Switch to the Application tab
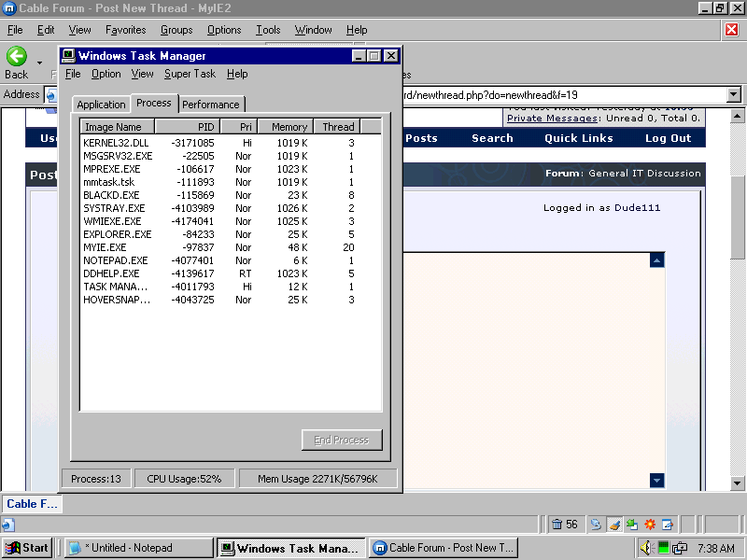The height and width of the screenshot is (560, 747). [x=101, y=105]
